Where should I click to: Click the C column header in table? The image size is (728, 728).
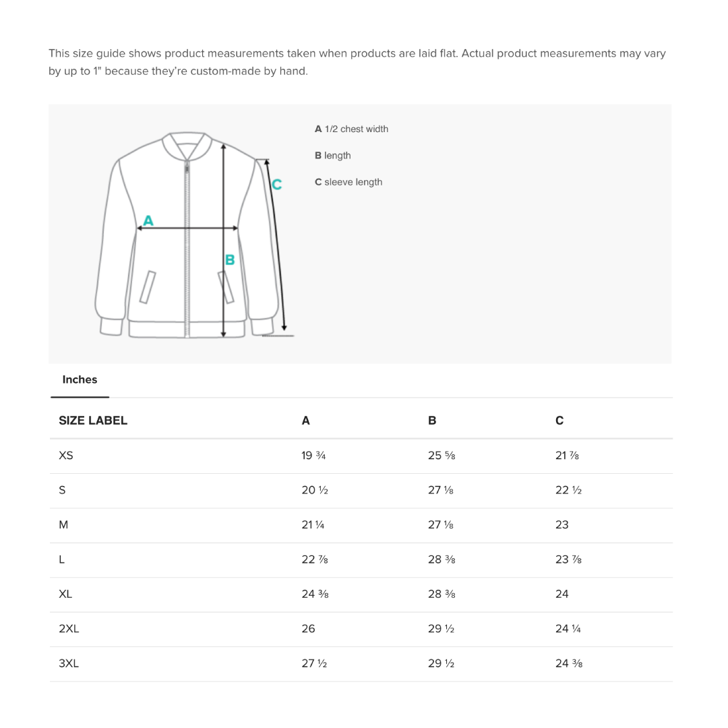pos(559,421)
